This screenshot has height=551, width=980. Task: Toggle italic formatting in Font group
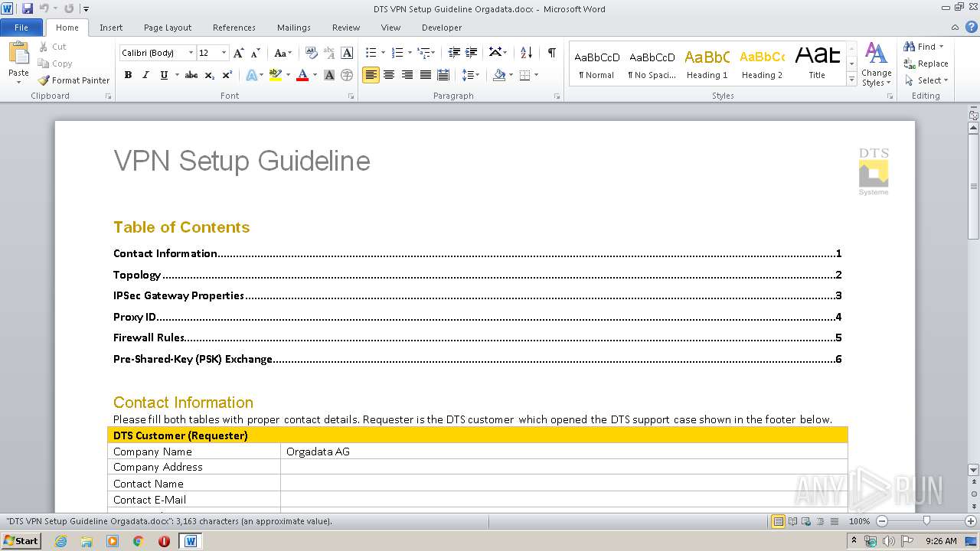pos(145,75)
